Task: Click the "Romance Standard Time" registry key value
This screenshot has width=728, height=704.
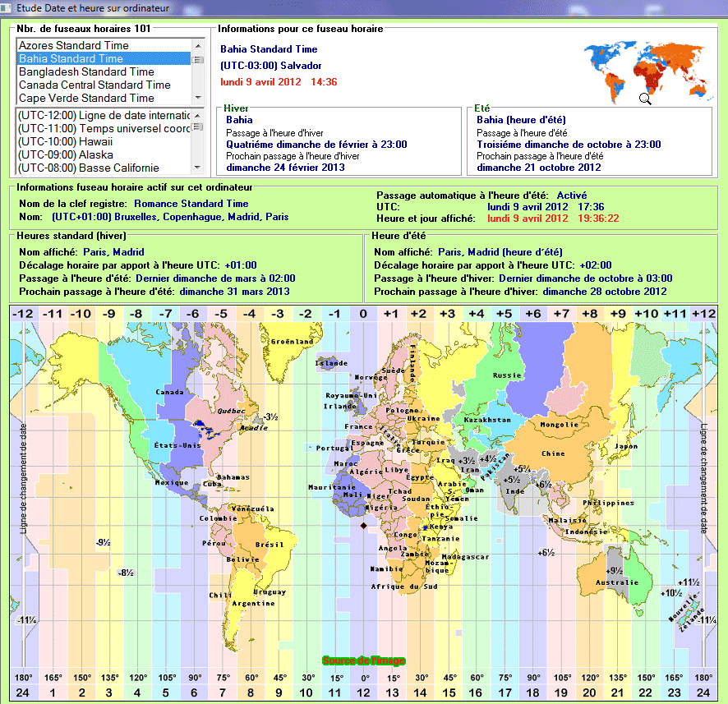Action: [191, 204]
